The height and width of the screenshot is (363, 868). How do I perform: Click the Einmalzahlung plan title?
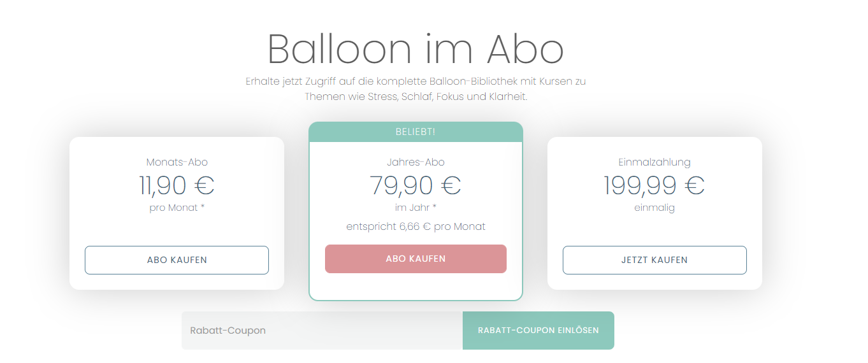655,162
